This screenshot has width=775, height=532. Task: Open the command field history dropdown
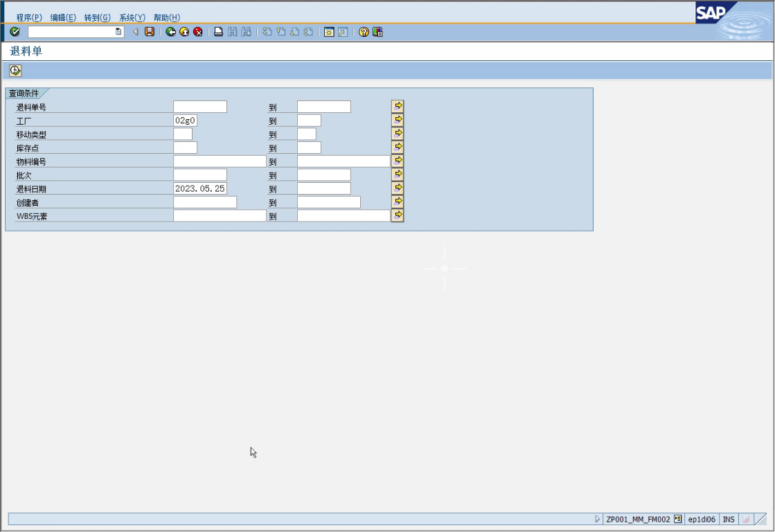(x=118, y=32)
